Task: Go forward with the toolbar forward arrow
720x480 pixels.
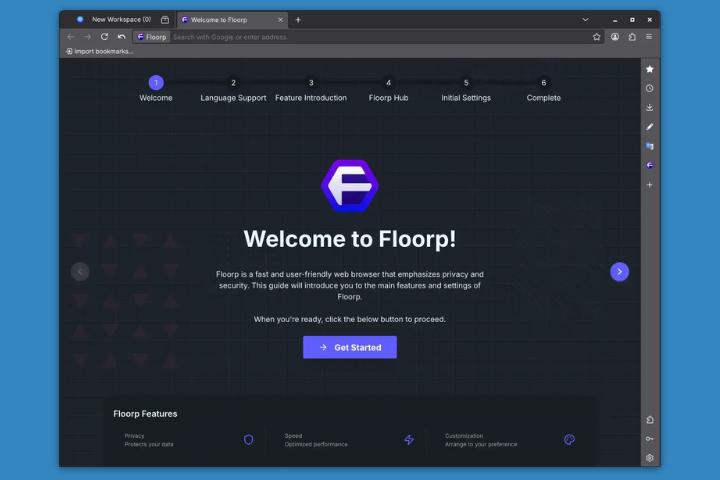Action: 87,37
